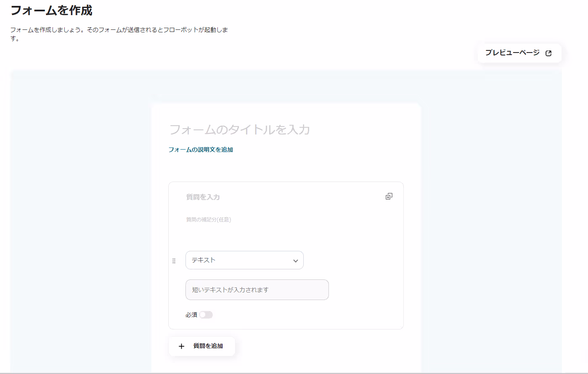Open the テキスト question type dropdown
This screenshot has width=588, height=374.
244,260
